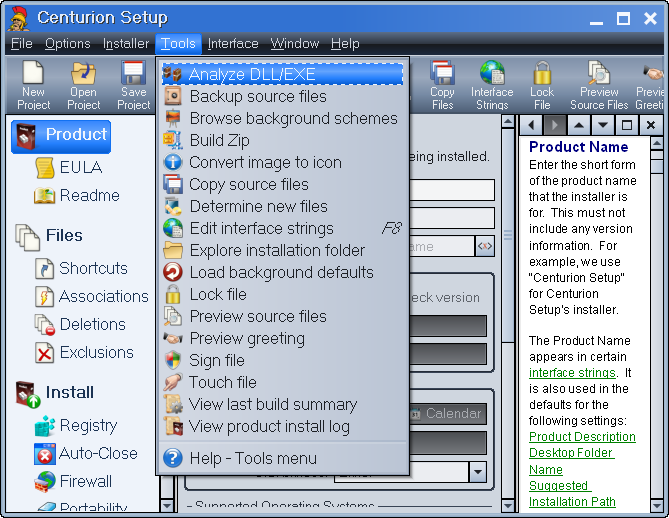Close the help panel
This screenshot has width=669, height=518.
coord(651,125)
